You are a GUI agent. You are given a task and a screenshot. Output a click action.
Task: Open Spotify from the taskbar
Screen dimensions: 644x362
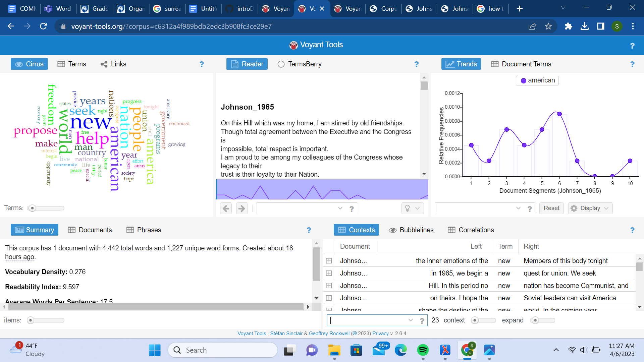click(423, 350)
